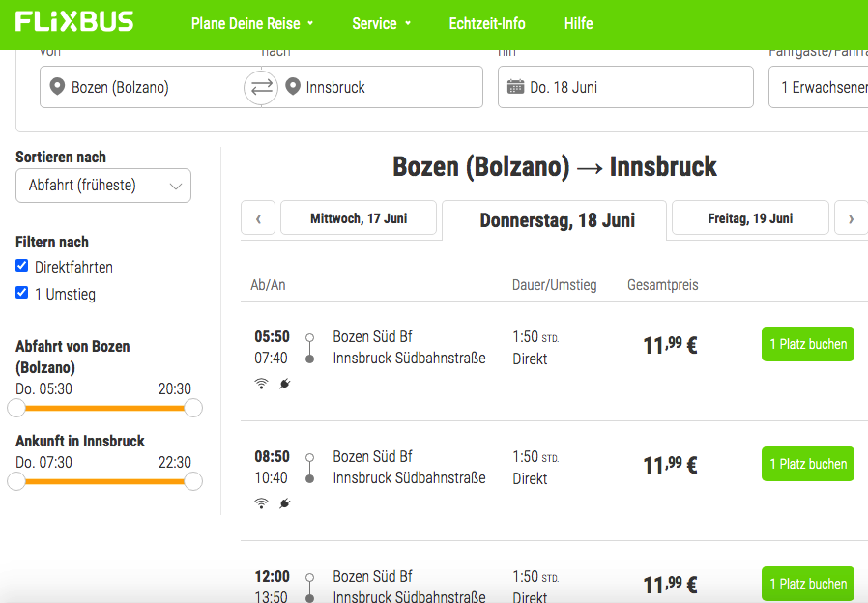This screenshot has height=603, width=868.
Task: Toggle the 1 Umstieg checkbox
Action: pyautogui.click(x=22, y=293)
